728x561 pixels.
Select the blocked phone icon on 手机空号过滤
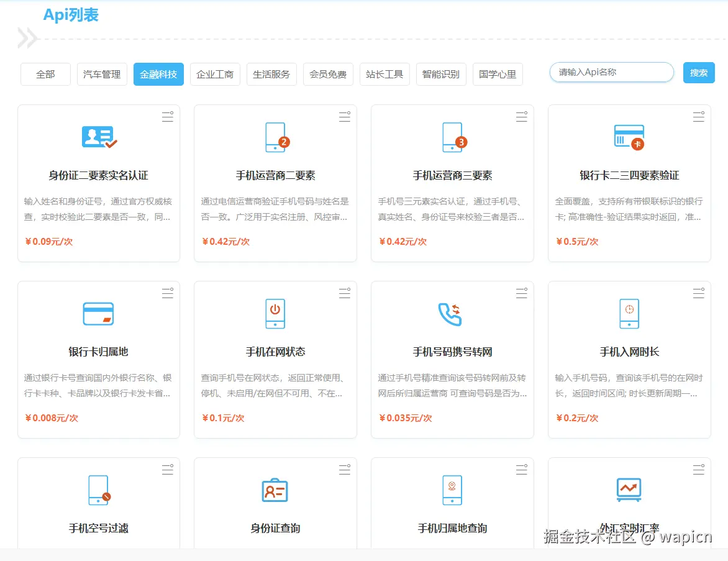click(x=98, y=490)
